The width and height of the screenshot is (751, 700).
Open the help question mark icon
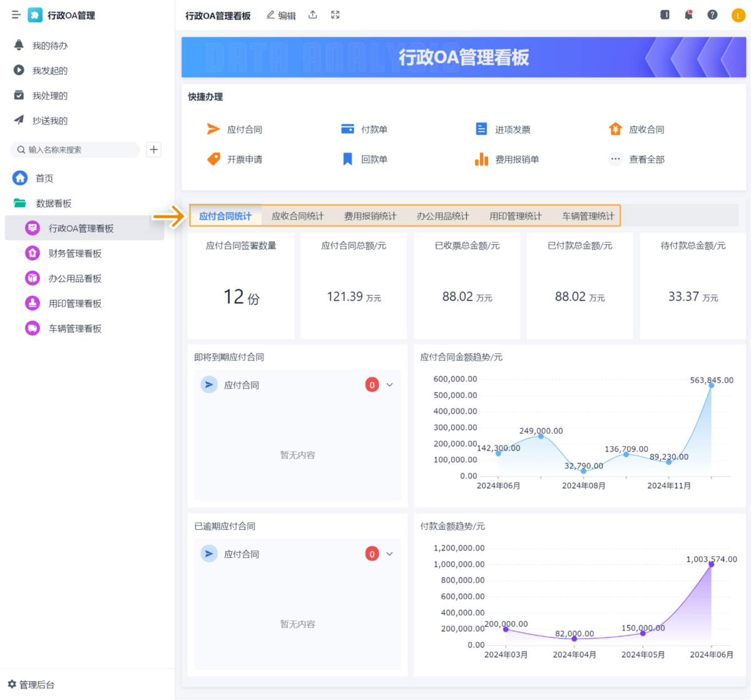[x=712, y=14]
